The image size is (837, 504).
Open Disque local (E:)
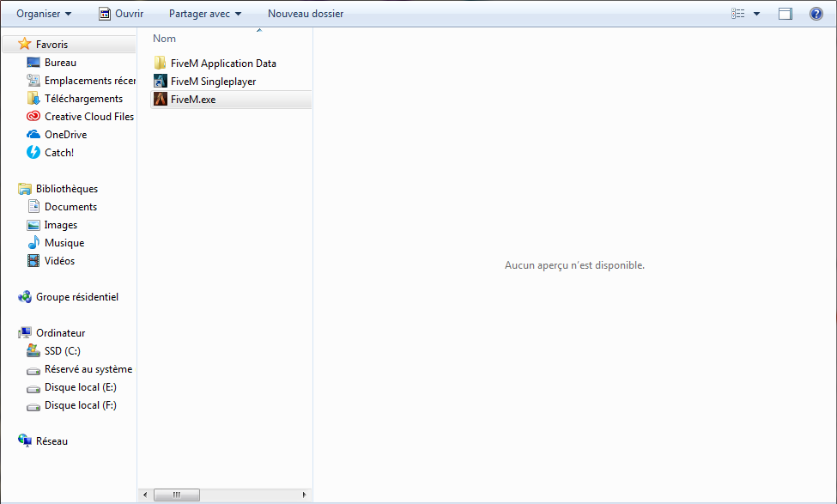(x=81, y=387)
